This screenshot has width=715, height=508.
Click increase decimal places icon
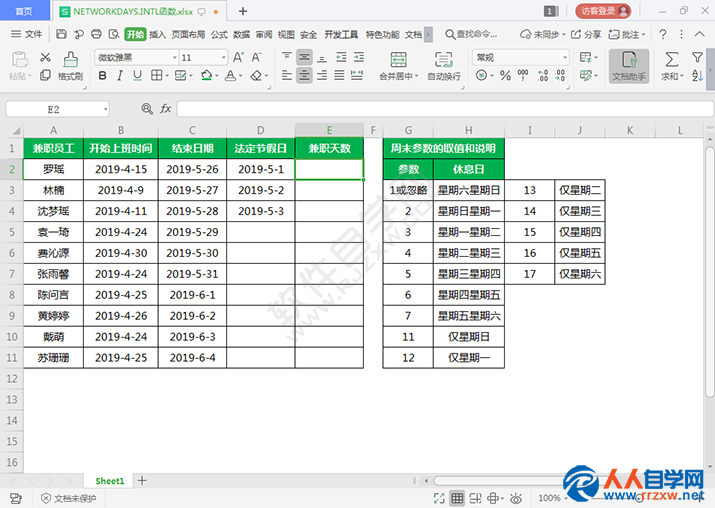pos(543,75)
